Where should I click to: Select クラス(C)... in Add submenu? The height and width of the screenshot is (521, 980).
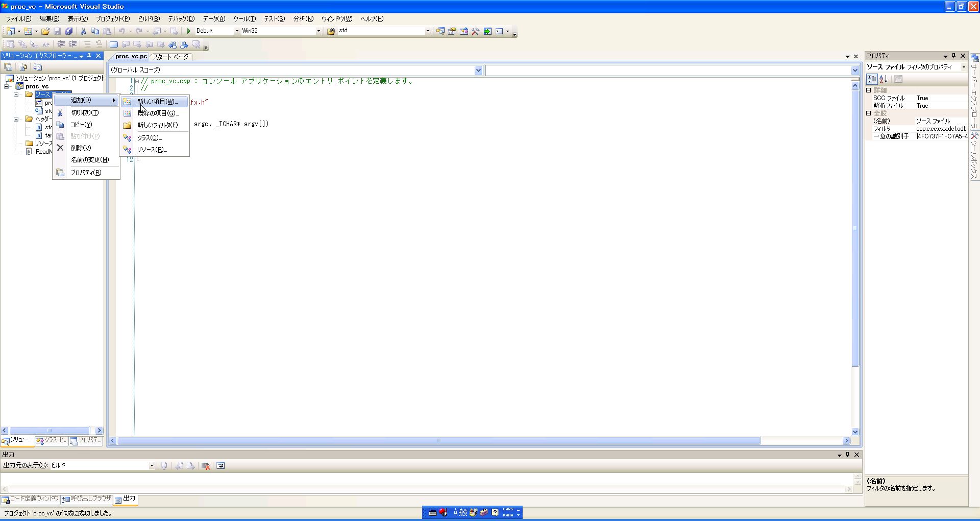point(155,138)
